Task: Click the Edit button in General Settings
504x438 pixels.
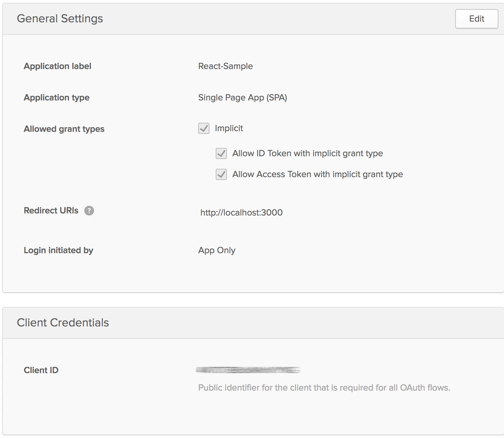Action: (476, 19)
